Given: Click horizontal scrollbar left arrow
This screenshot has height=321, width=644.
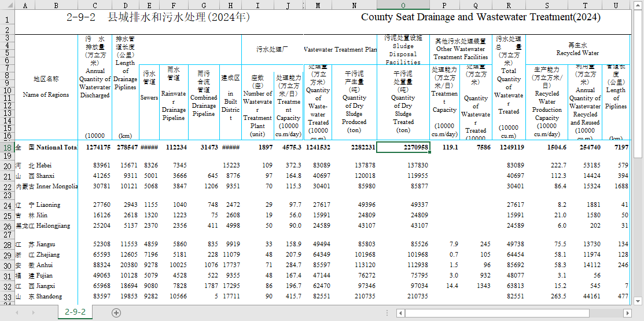Looking at the screenshot, I should click(399, 313).
